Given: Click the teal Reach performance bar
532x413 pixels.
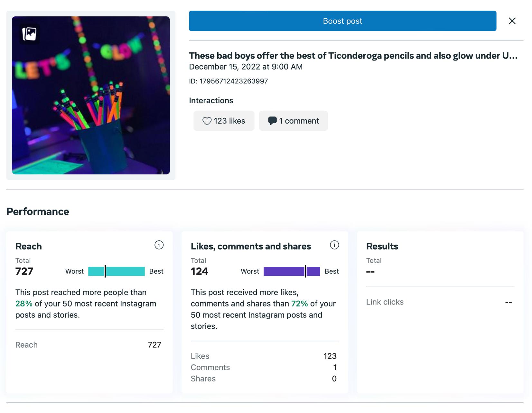Looking at the screenshot, I should point(116,271).
